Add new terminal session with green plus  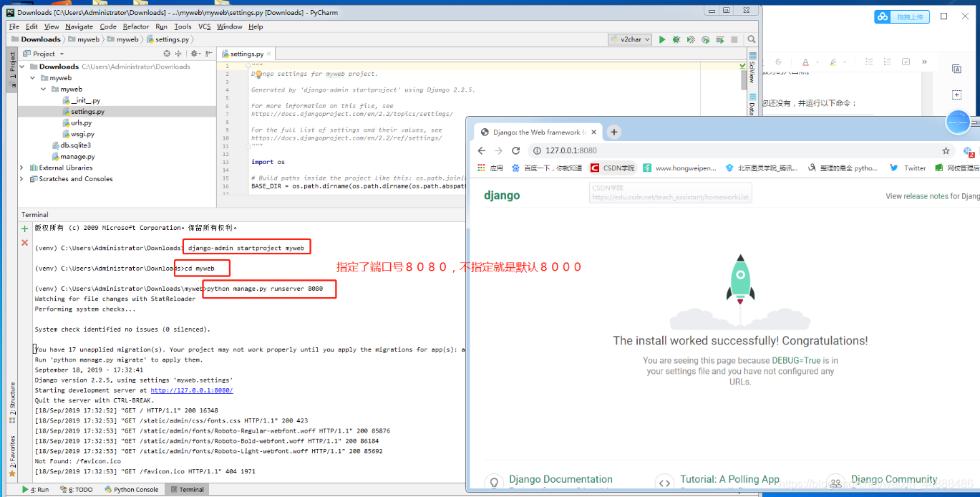point(25,228)
